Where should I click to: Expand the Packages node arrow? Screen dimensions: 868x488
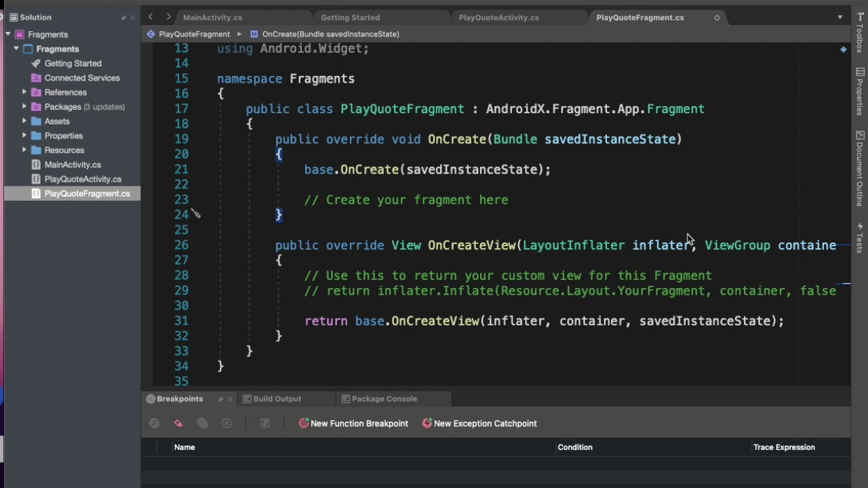pos(24,106)
